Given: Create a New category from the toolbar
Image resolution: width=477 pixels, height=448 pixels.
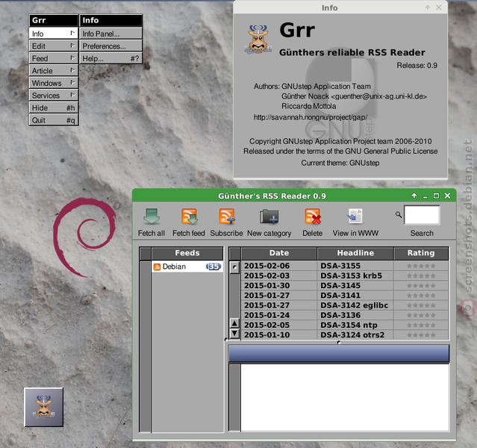Looking at the screenshot, I should 269,217.
